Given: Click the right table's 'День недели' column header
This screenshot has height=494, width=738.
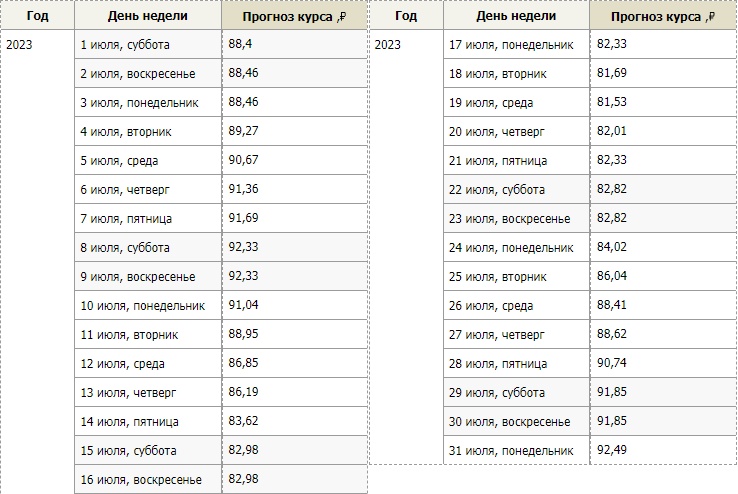Looking at the screenshot, I should (x=516, y=16).
